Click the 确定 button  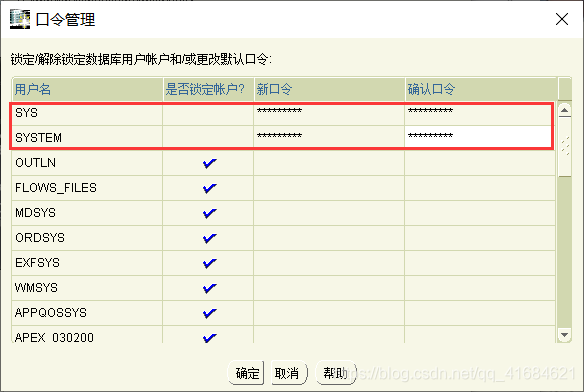click(x=246, y=373)
